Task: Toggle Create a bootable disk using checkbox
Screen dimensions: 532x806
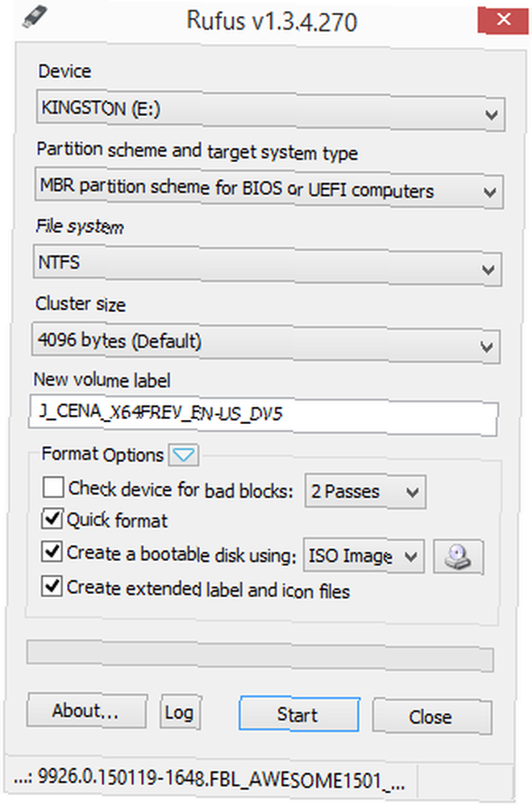Action: [x=52, y=551]
